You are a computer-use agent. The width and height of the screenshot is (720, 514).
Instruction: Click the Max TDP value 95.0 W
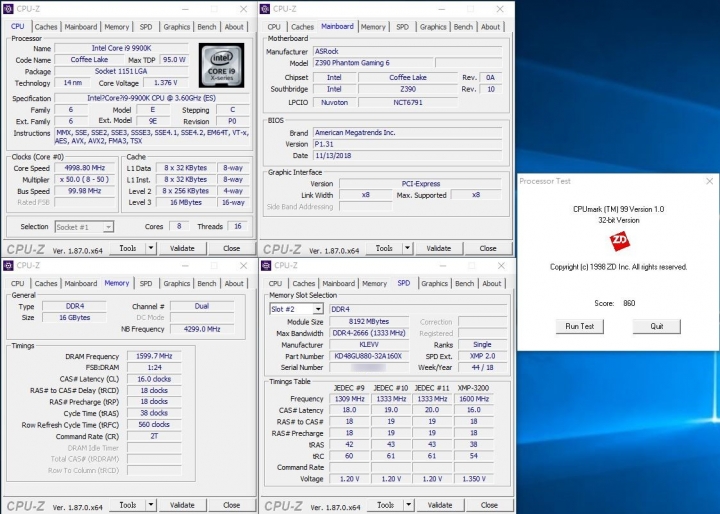coord(174,59)
